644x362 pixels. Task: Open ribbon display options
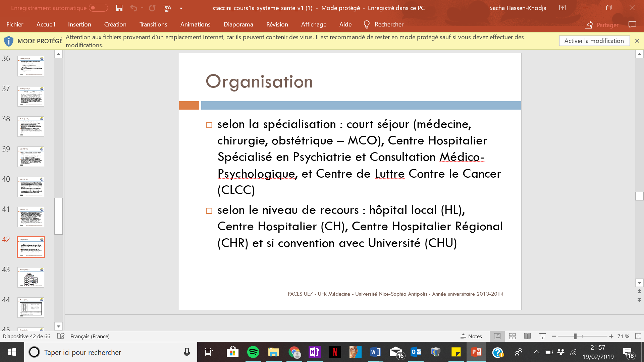click(562, 8)
